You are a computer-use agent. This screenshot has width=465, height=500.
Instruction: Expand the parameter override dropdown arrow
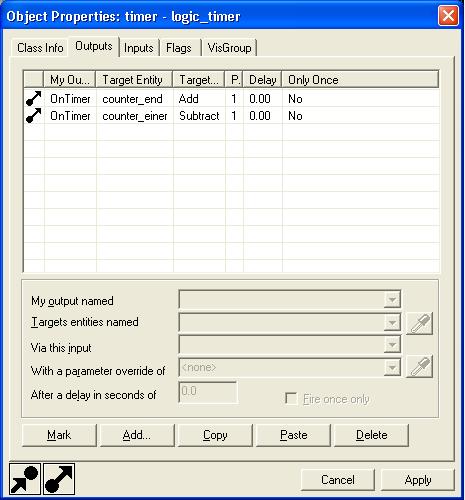(392, 367)
